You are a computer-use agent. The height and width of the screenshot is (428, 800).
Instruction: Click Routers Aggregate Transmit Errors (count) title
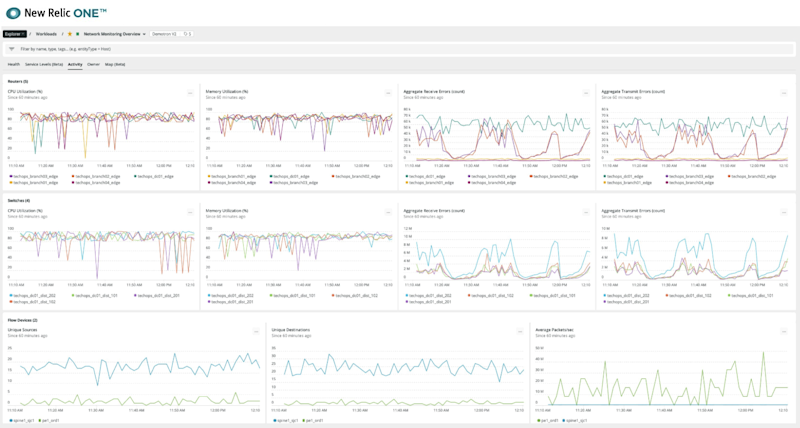(x=633, y=92)
